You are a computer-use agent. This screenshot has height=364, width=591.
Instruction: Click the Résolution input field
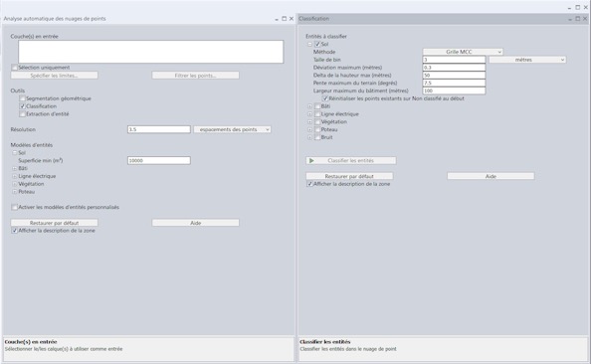[x=159, y=129]
